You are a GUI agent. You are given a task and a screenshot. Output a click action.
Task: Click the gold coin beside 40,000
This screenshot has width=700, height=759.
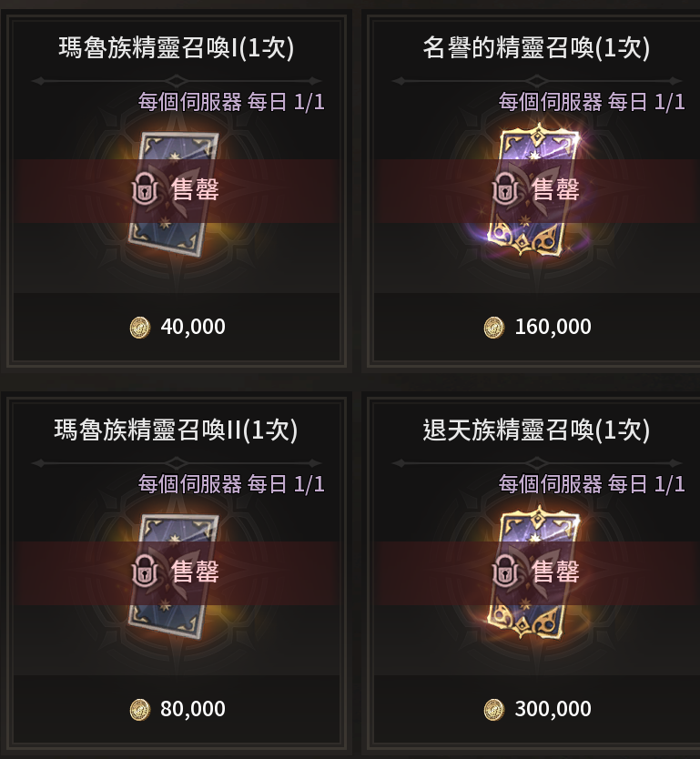click(140, 328)
